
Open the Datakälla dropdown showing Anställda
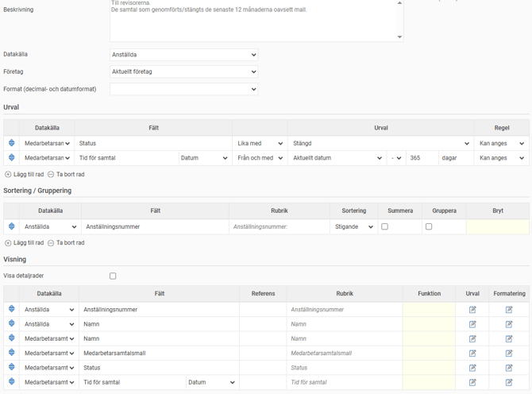[x=183, y=55]
